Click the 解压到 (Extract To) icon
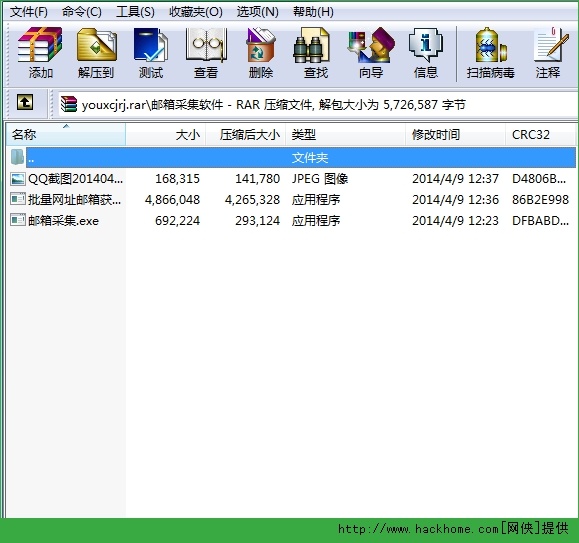Screen dimensions: 579x543 click(96, 53)
